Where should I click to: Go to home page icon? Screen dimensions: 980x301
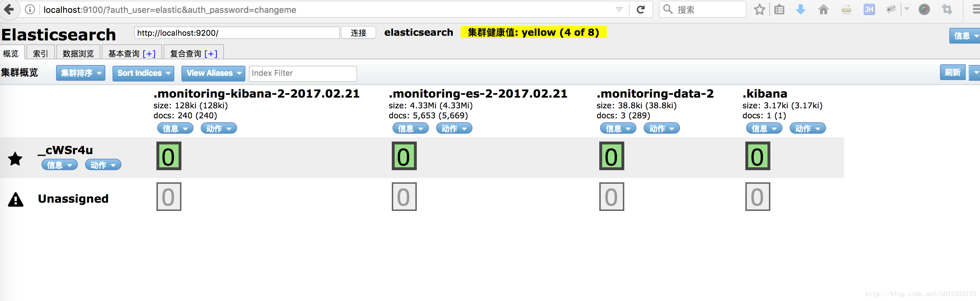pyautogui.click(x=823, y=10)
